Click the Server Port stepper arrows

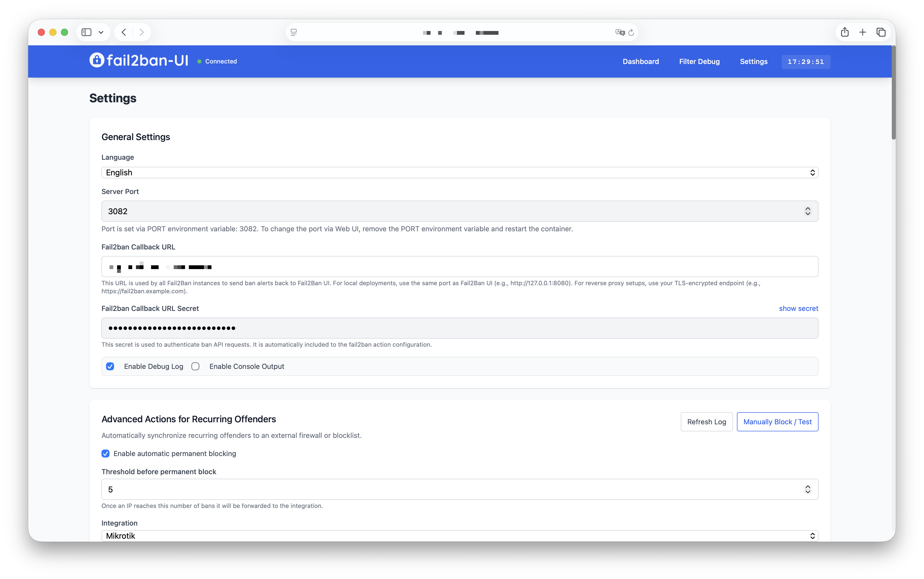click(808, 211)
